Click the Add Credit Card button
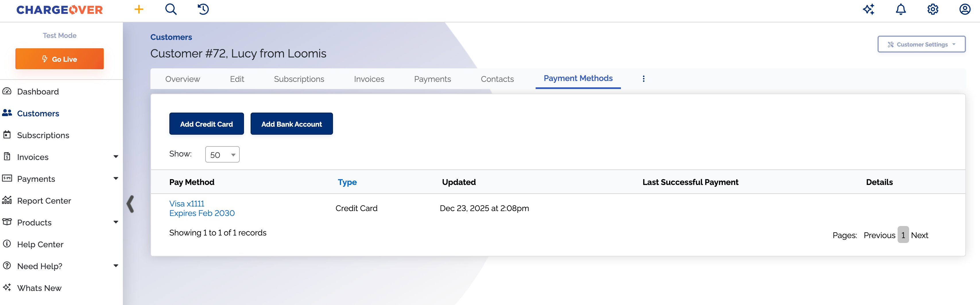The width and height of the screenshot is (980, 305). (x=206, y=124)
